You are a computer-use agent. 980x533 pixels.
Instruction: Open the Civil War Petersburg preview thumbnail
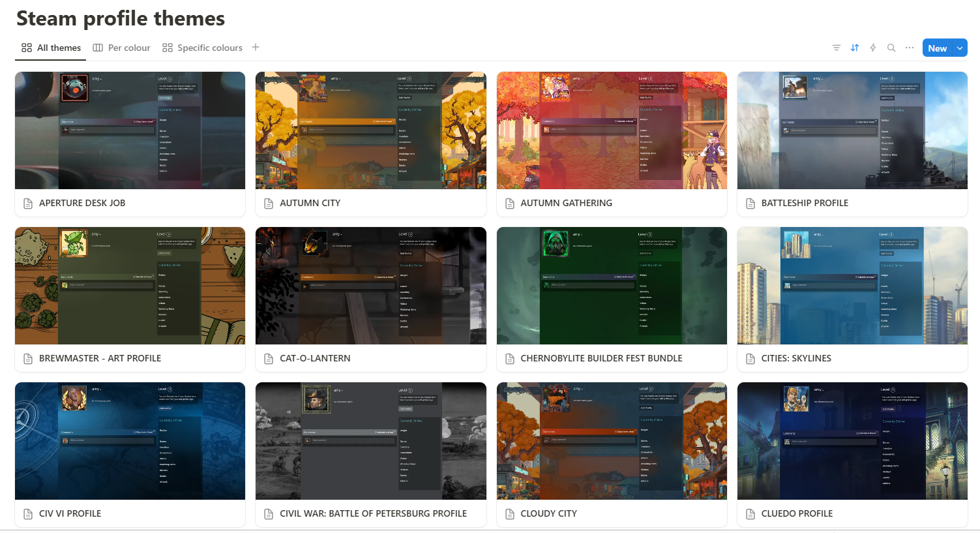pyautogui.click(x=371, y=441)
